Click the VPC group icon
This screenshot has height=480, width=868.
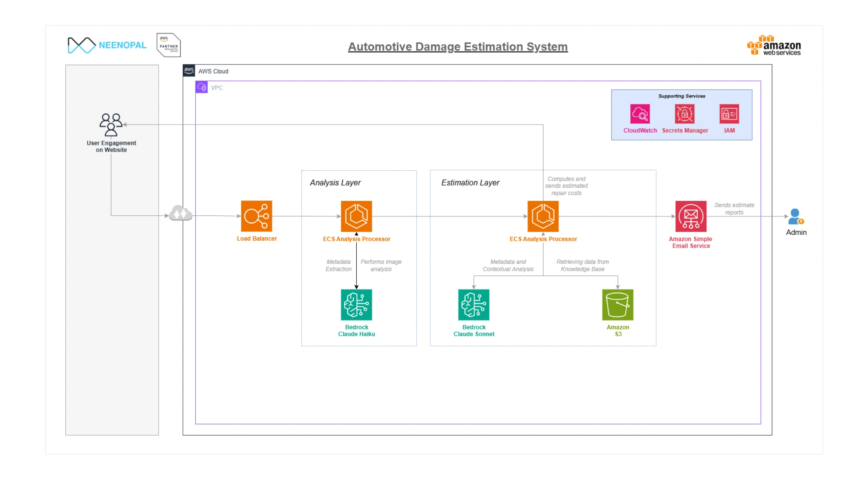coord(201,87)
